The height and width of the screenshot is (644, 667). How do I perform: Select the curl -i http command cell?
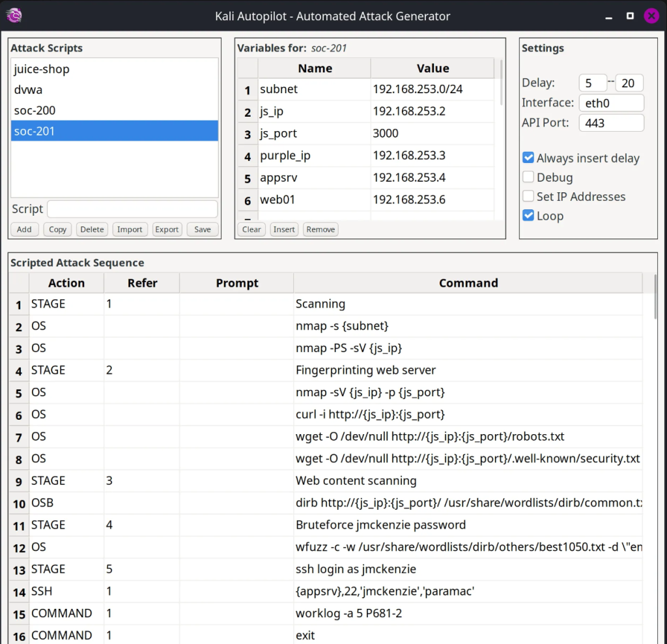[x=468, y=415]
